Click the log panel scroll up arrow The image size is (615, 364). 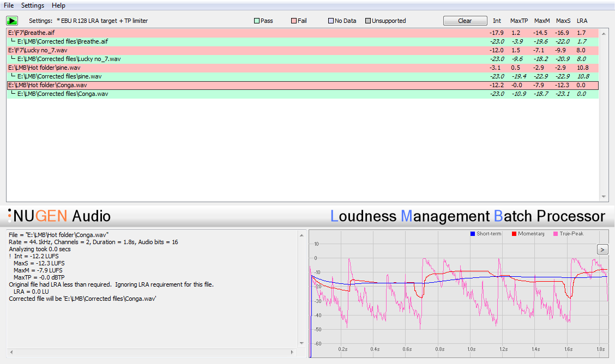pos(302,235)
